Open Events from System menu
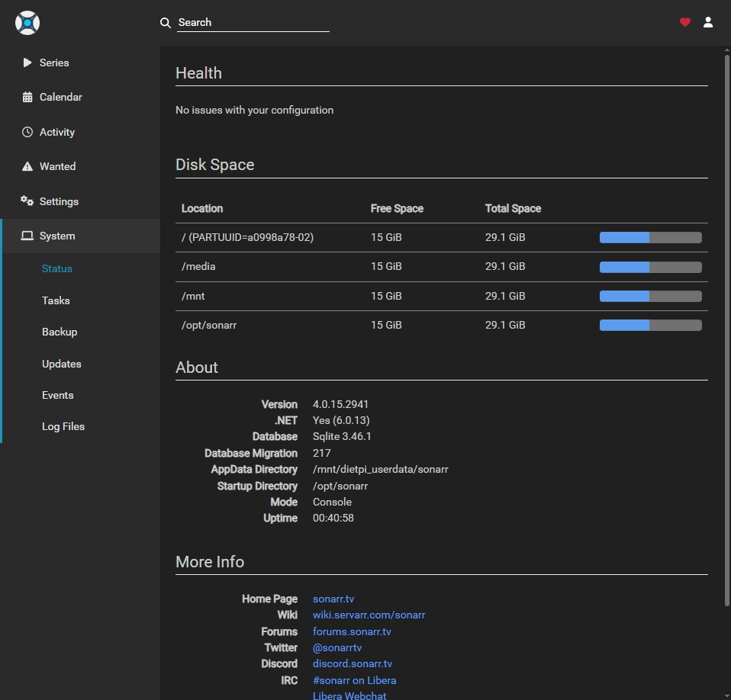This screenshot has width=731, height=700. pos(58,396)
